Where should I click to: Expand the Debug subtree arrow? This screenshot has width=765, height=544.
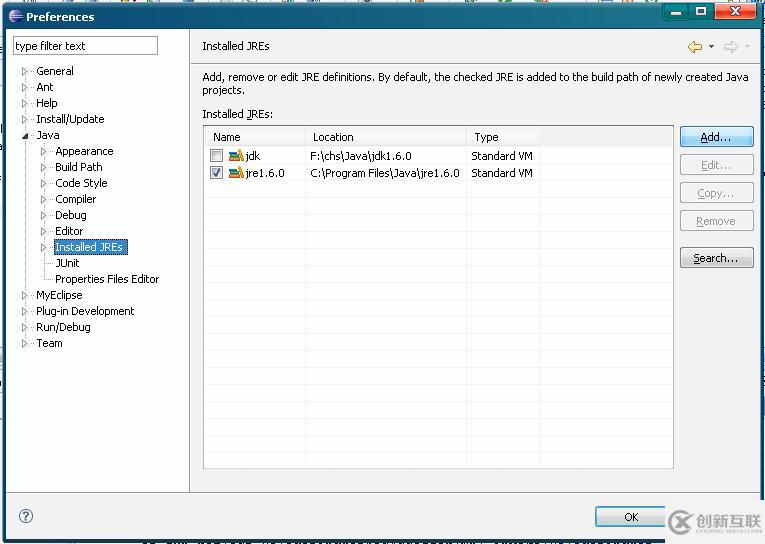click(43, 215)
